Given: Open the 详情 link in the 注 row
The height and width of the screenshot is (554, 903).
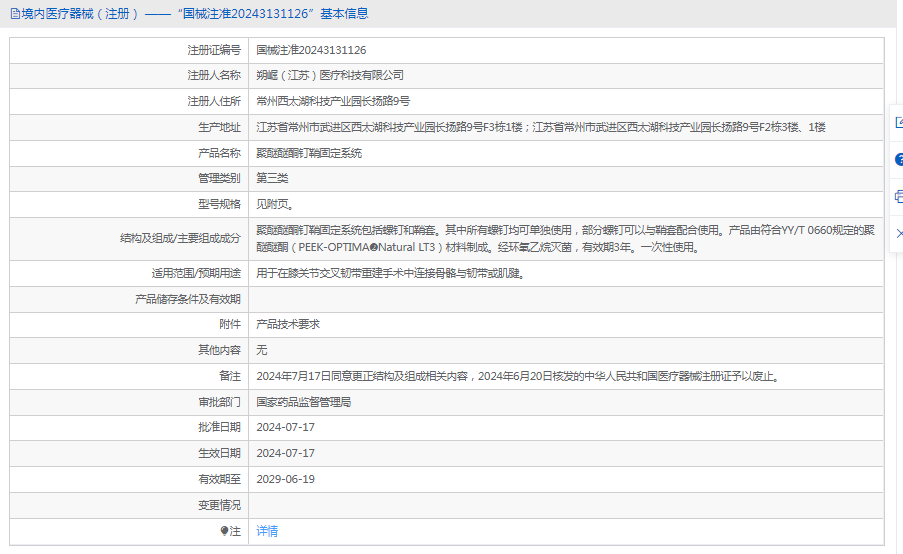Looking at the screenshot, I should (x=267, y=531).
